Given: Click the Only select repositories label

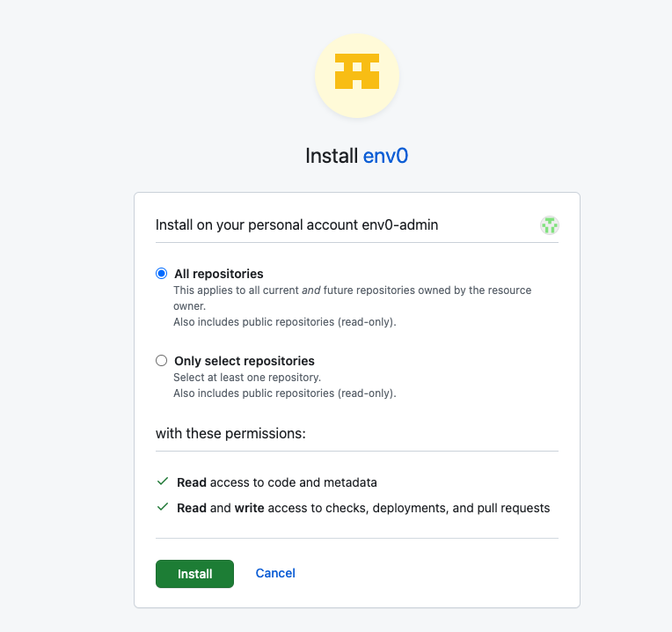Looking at the screenshot, I should coord(245,361).
